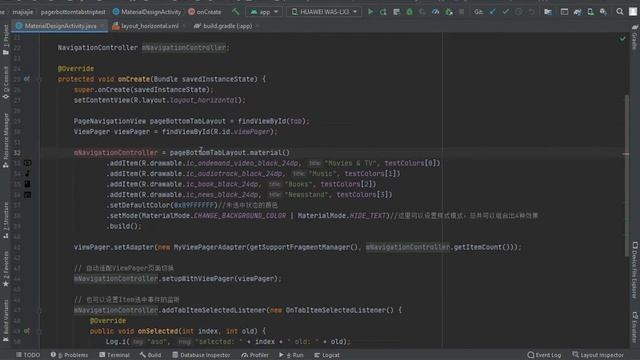The width and height of the screenshot is (640, 360).
Task: Open the HUAWEI WAS-LX3 device dropdown
Action: point(324,12)
